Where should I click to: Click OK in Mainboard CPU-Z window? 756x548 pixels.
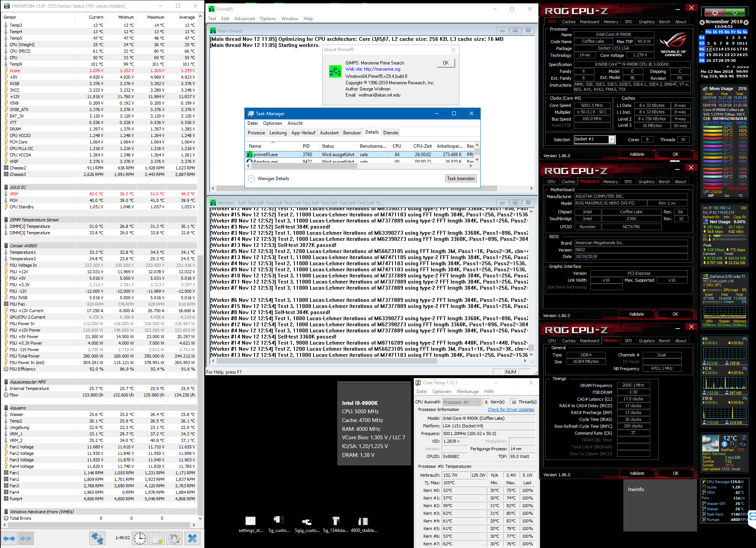(675, 314)
